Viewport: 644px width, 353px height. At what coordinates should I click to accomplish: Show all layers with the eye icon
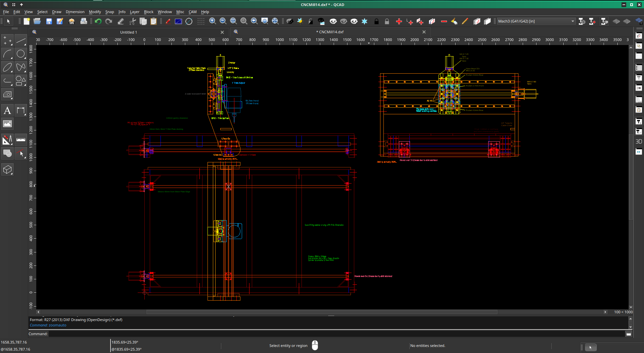click(333, 21)
